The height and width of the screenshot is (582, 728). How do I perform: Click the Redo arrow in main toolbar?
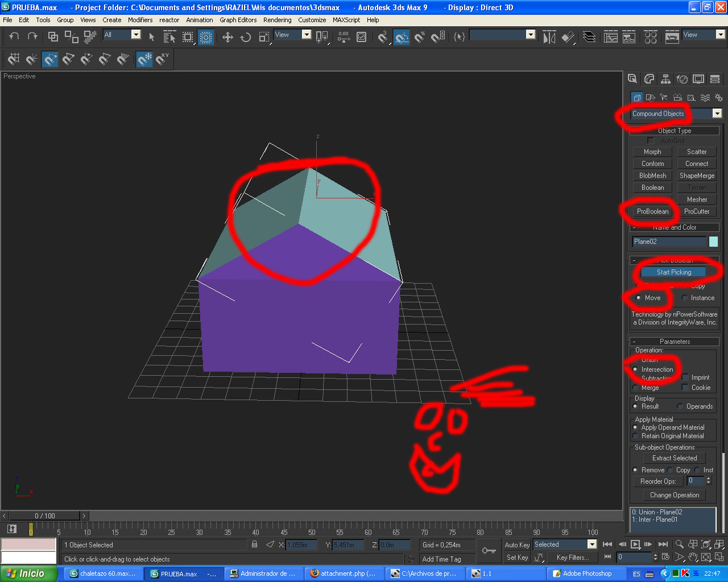(32, 36)
